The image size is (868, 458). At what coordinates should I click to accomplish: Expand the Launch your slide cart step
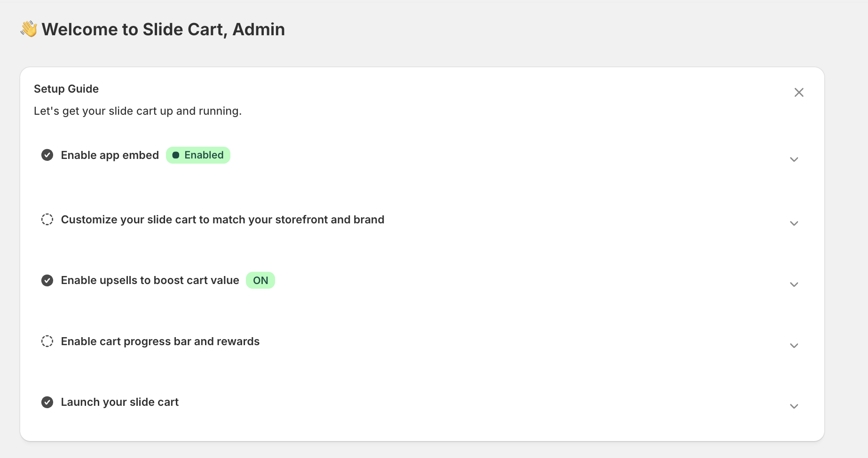794,406
